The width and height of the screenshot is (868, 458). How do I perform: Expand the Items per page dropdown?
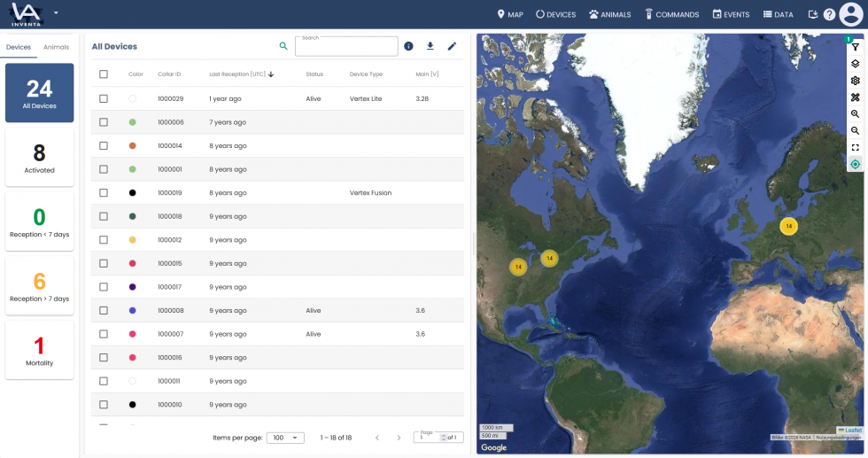pyautogui.click(x=284, y=438)
